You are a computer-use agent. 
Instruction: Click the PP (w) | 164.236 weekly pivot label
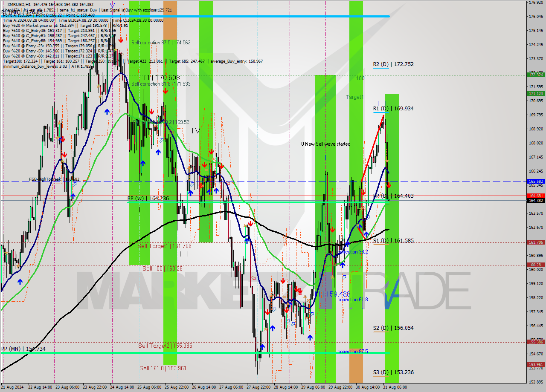tap(148, 199)
